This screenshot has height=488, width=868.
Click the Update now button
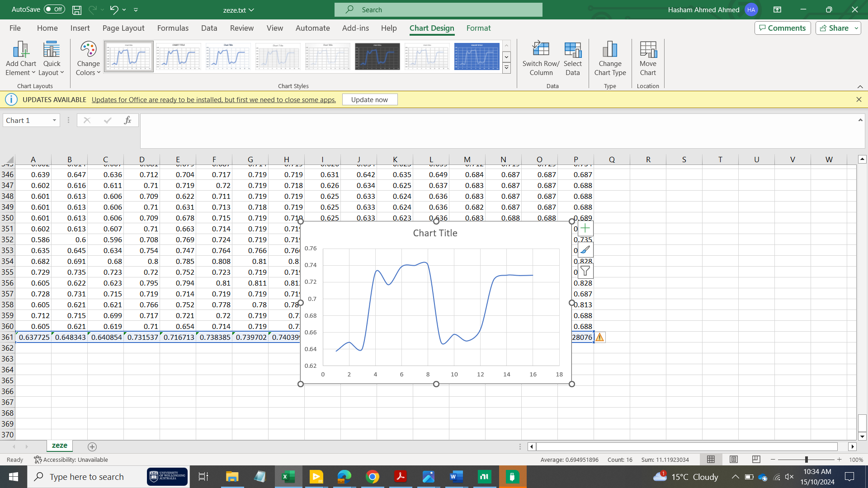click(369, 100)
